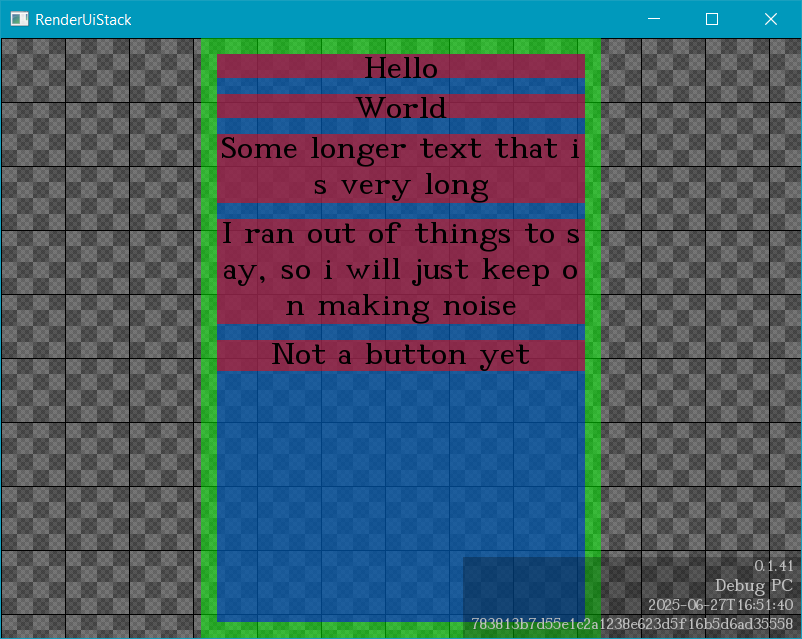This screenshot has height=639, width=802.
Task: Click the "Some longer text that is very long" block
Action: coord(401,168)
